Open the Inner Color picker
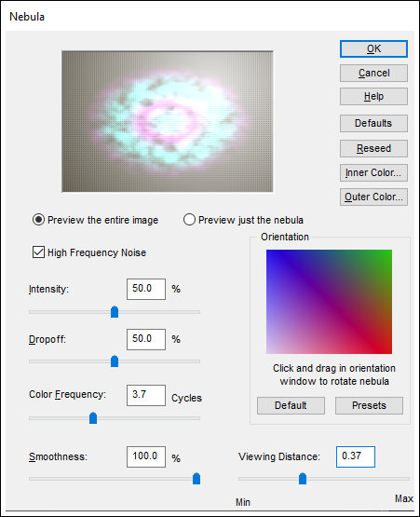 (x=373, y=172)
